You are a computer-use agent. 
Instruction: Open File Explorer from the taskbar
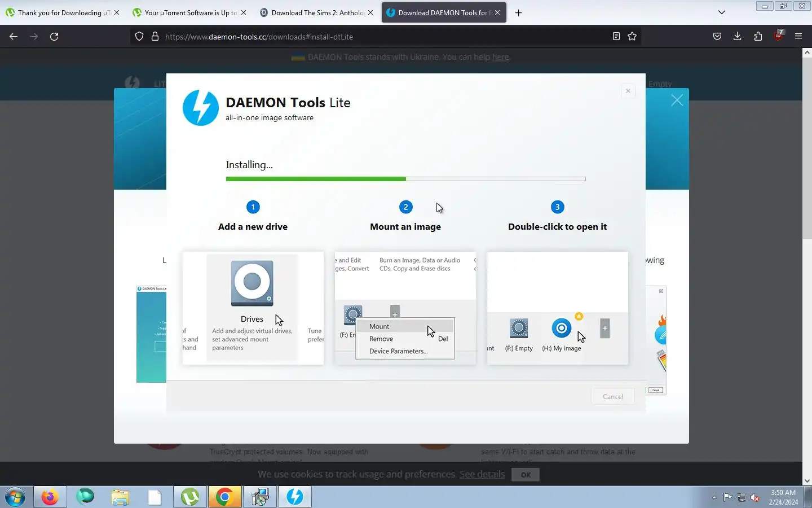pos(120,497)
